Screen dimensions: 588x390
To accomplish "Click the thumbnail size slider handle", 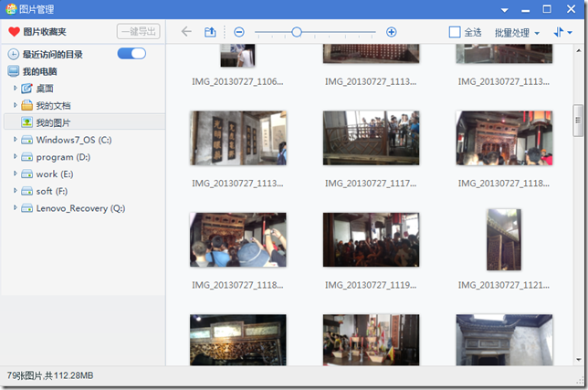I will [297, 32].
